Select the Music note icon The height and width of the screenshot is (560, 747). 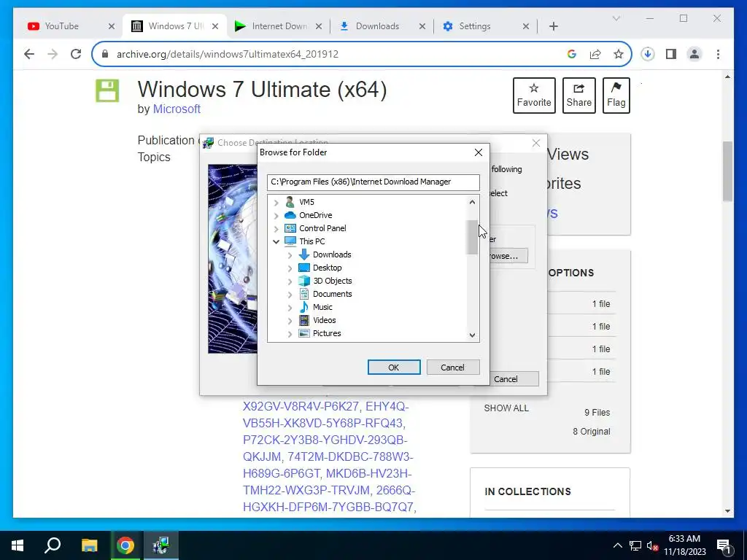[x=304, y=307]
